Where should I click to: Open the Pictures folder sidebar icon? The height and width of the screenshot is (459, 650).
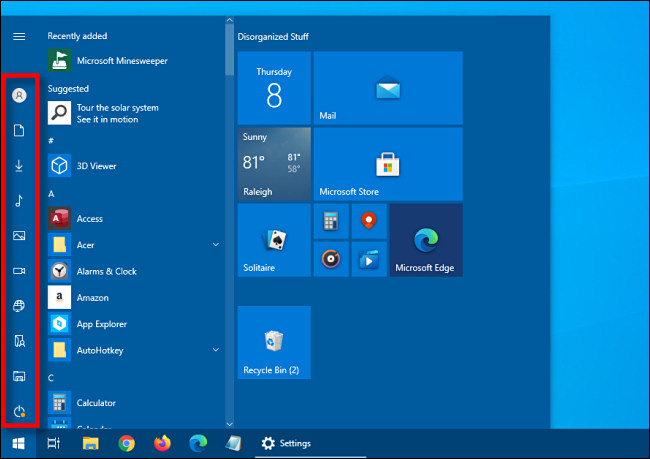click(x=19, y=236)
